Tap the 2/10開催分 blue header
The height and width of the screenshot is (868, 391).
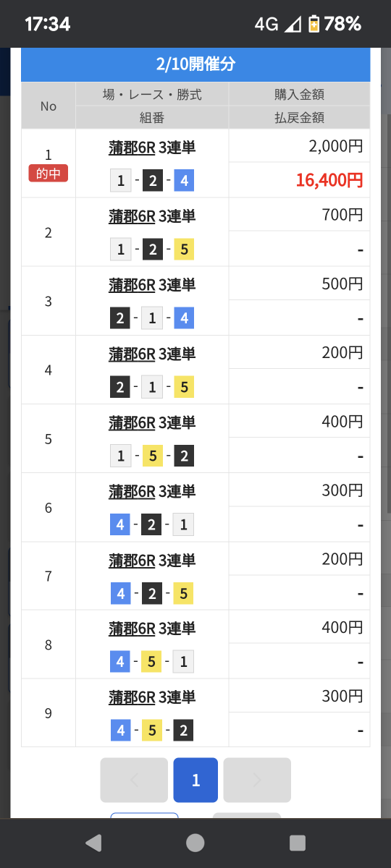coord(195,64)
